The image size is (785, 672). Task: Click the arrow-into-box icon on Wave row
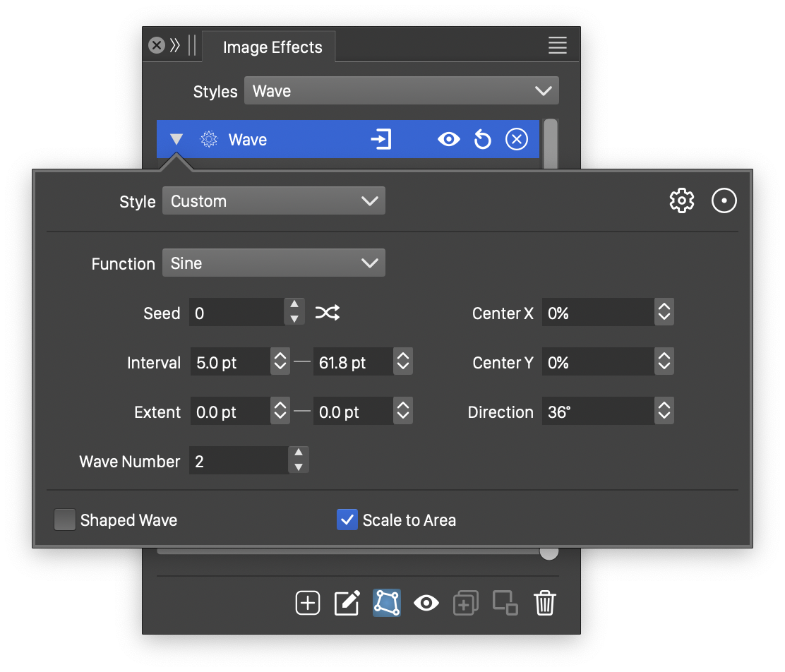tap(381, 140)
